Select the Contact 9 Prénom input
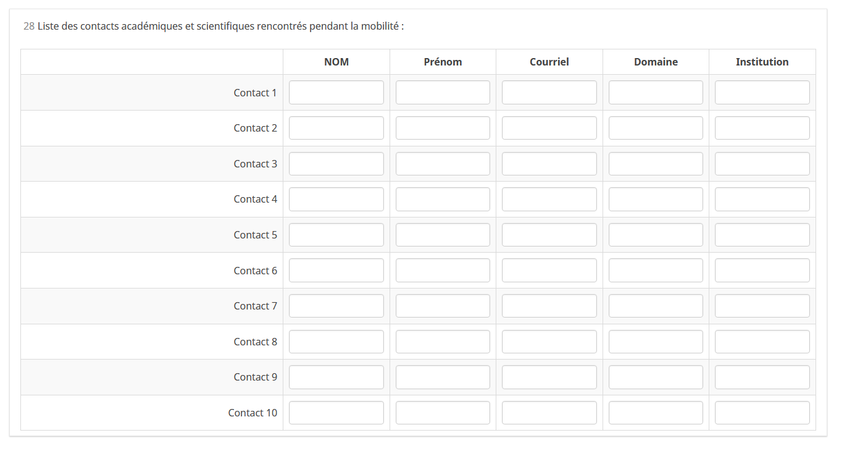 pyautogui.click(x=443, y=377)
